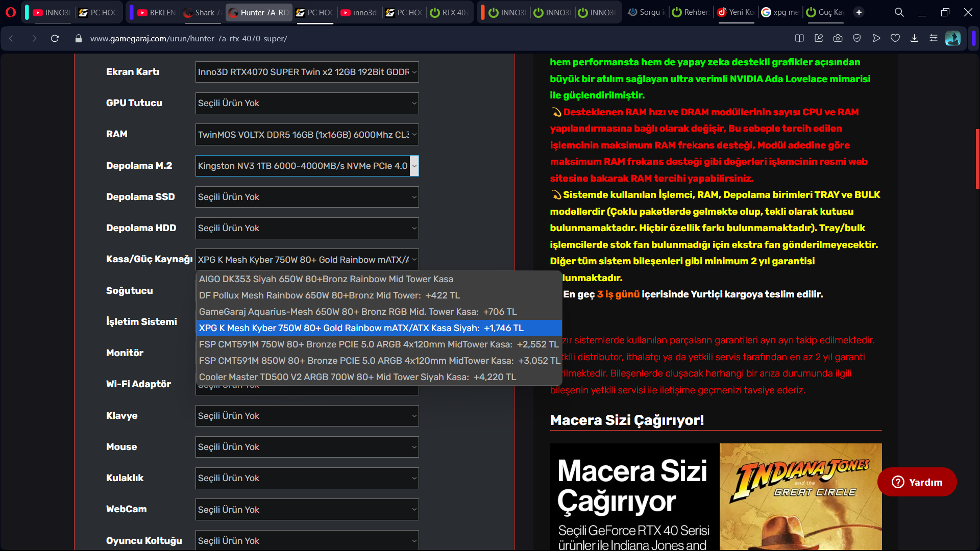Click the gamegaraj URL address field
Image resolution: width=980 pixels, height=551 pixels.
point(189,38)
